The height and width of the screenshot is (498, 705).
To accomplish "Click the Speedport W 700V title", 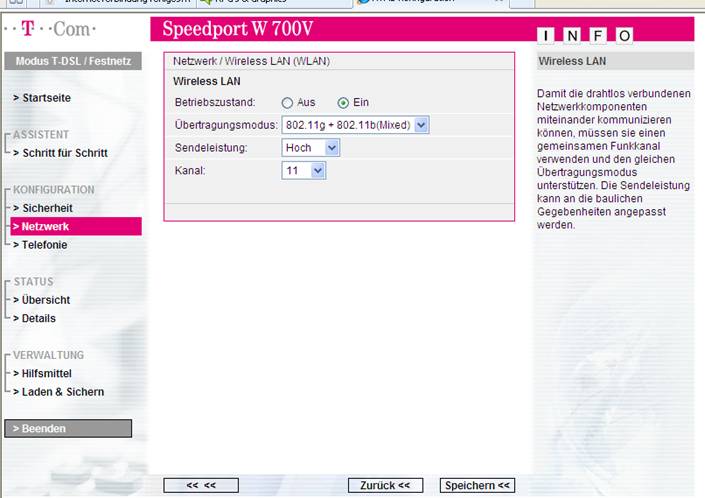I will click(x=237, y=29).
